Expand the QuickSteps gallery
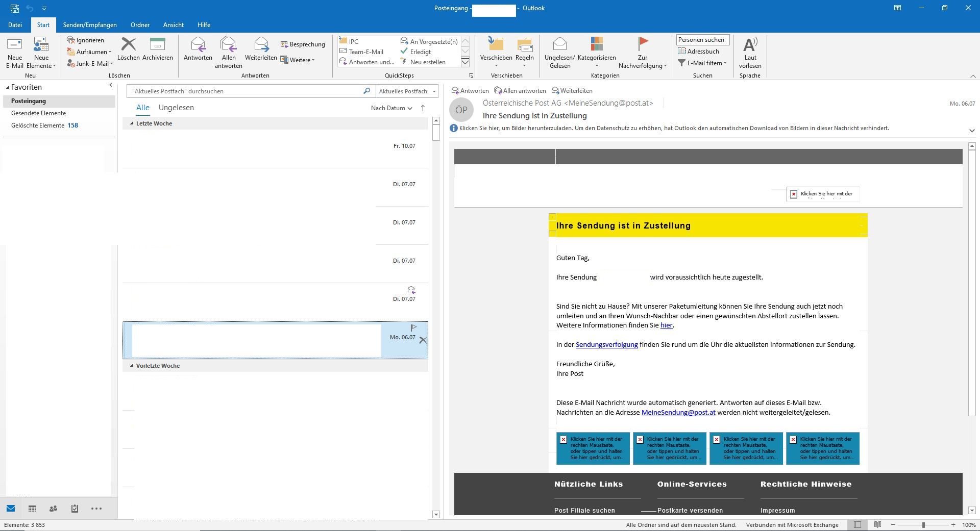This screenshot has width=980, height=531. pos(465,62)
